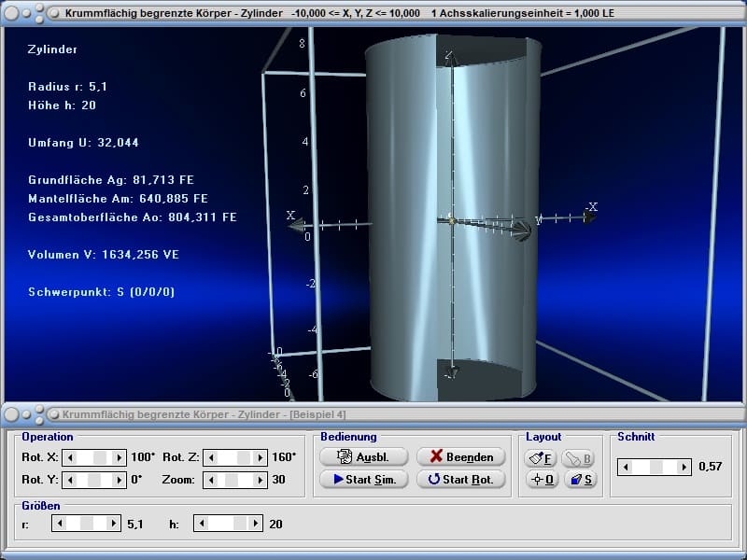Click the Zoom slider thumb
This screenshot has width=747, height=560.
232,480
